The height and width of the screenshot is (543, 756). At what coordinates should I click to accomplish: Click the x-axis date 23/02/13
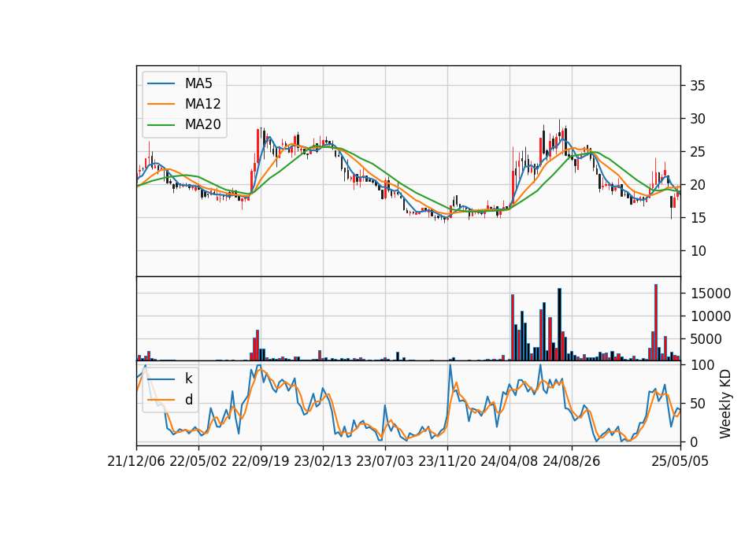coord(323,461)
